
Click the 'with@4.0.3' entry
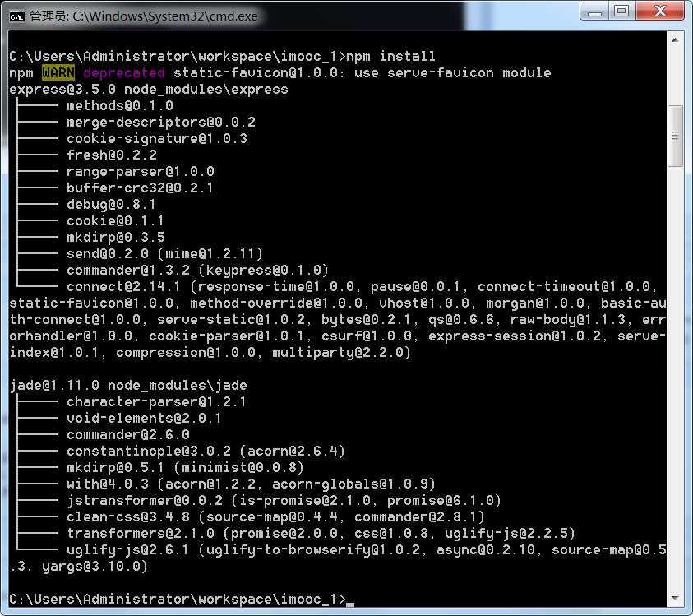click(108, 484)
